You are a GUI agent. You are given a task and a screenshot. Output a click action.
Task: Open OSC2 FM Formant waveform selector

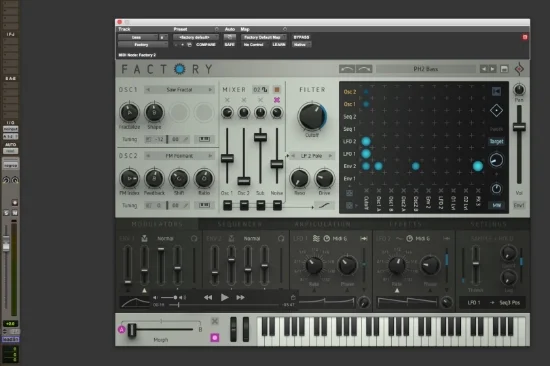point(179,156)
